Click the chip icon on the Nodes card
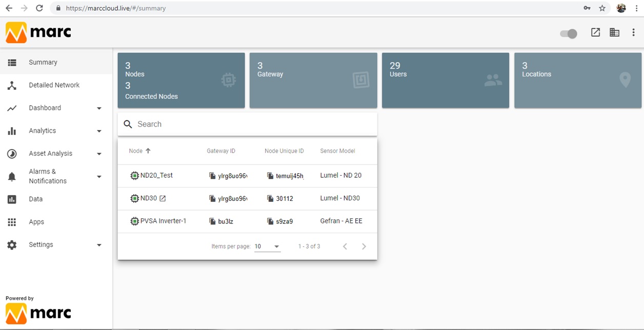This screenshot has height=330, width=644. (229, 80)
